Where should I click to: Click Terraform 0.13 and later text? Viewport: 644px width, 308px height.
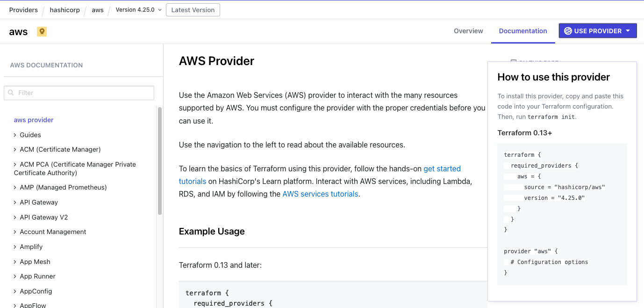click(220, 265)
